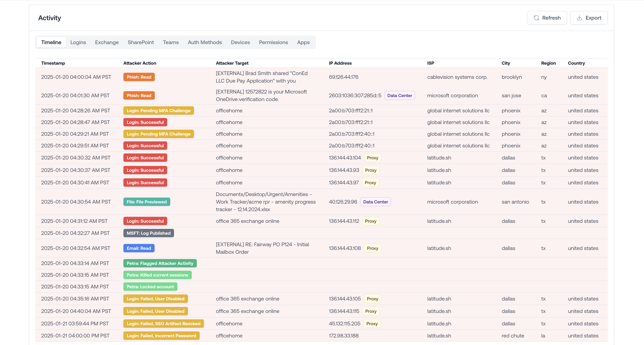Switch to the Devices tab
The height and width of the screenshot is (345, 644).
(x=240, y=42)
